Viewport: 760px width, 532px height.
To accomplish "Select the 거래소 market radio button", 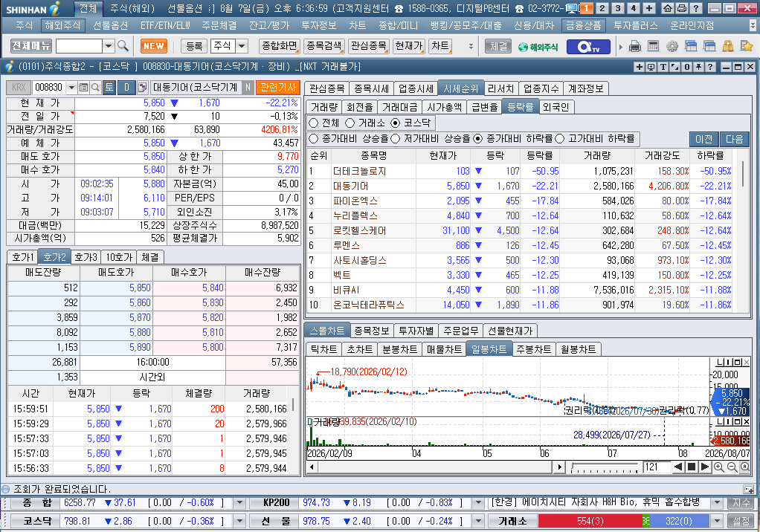I will [x=350, y=123].
